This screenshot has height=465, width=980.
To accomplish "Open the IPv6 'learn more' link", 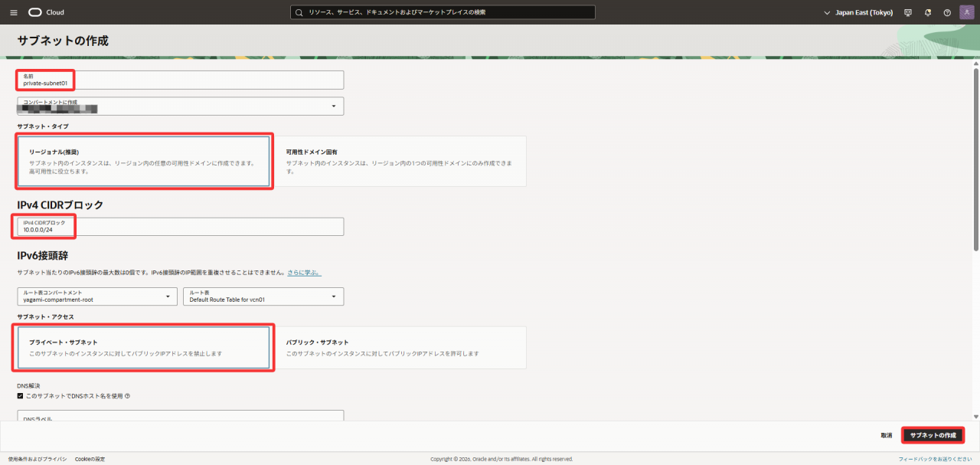I will (x=304, y=273).
